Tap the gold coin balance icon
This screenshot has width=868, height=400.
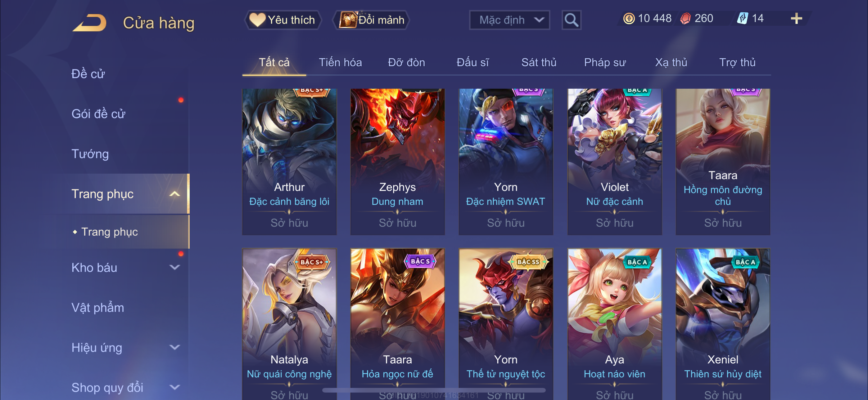click(x=628, y=18)
